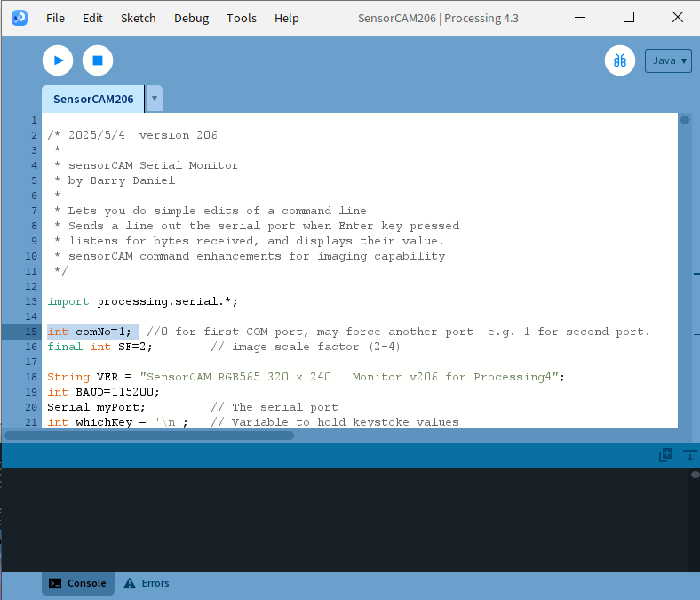Click the editor's horizontal scrollbar
The width and height of the screenshot is (700, 600).
[149, 436]
